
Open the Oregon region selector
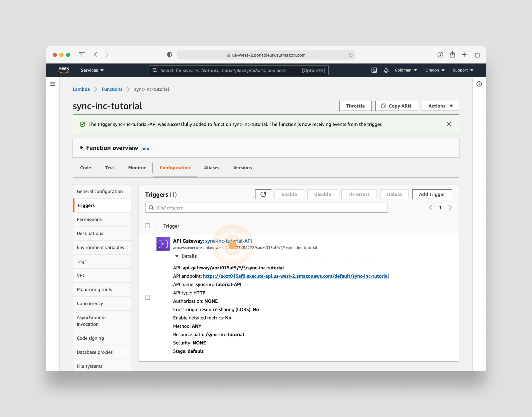tap(435, 70)
